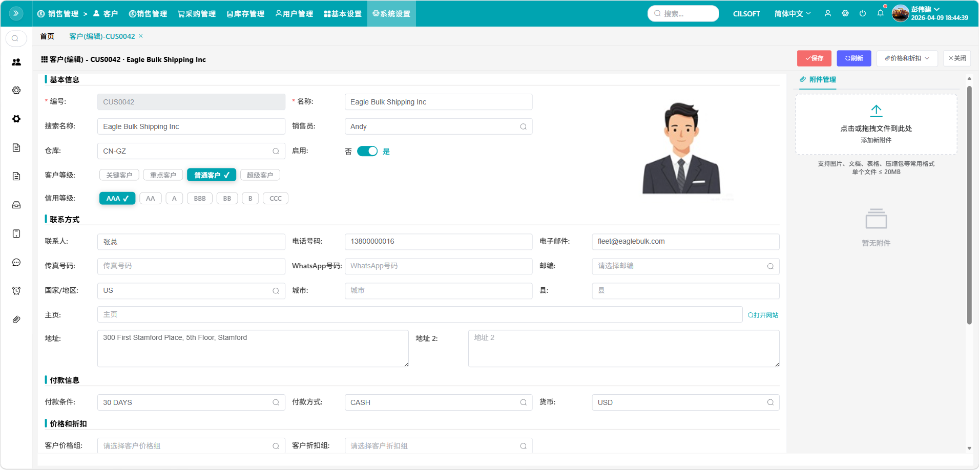Expand the 简体中文 language selector
Screen dimensions: 980x470
(792, 14)
